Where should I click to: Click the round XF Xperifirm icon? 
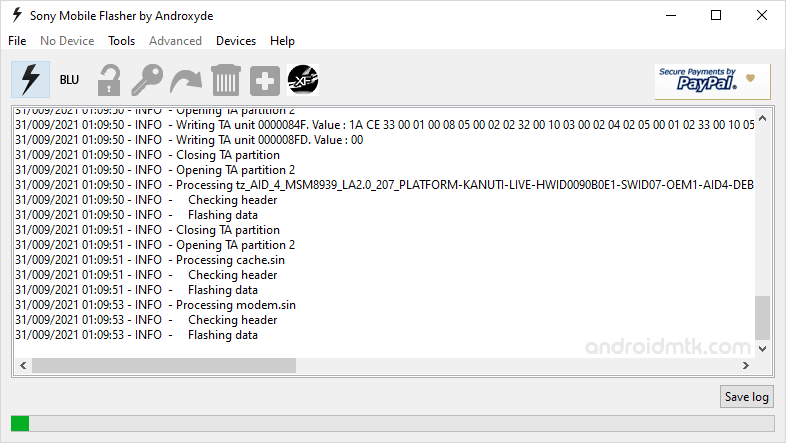(x=303, y=80)
